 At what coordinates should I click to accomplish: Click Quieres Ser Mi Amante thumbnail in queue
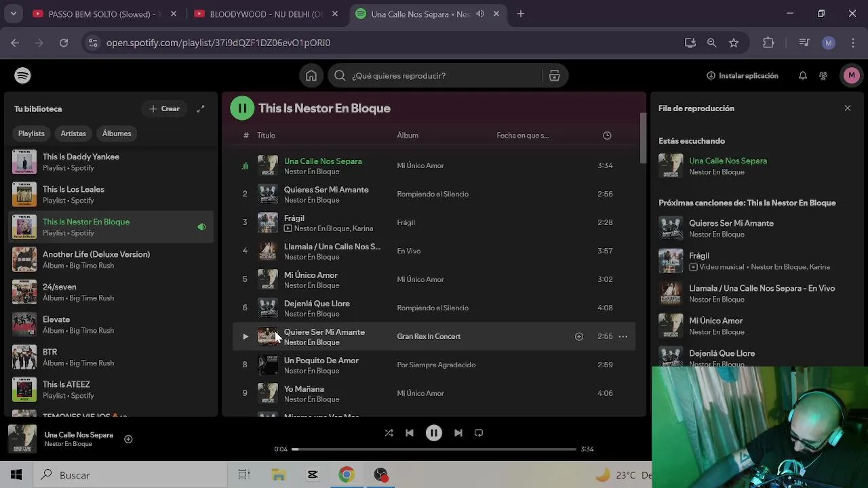(671, 228)
